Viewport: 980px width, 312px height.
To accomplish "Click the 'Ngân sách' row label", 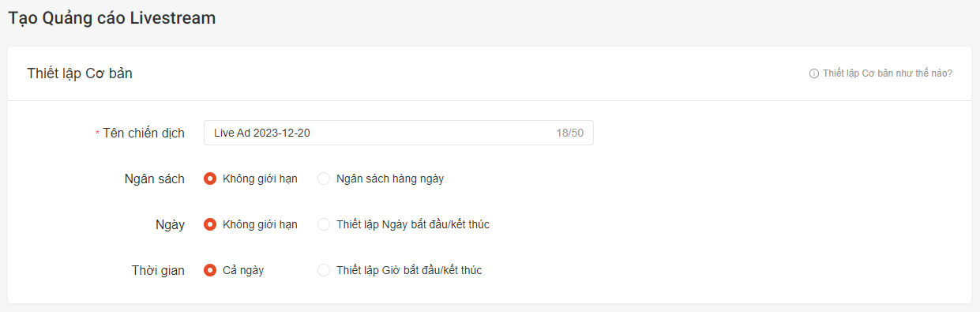I will [x=155, y=179].
